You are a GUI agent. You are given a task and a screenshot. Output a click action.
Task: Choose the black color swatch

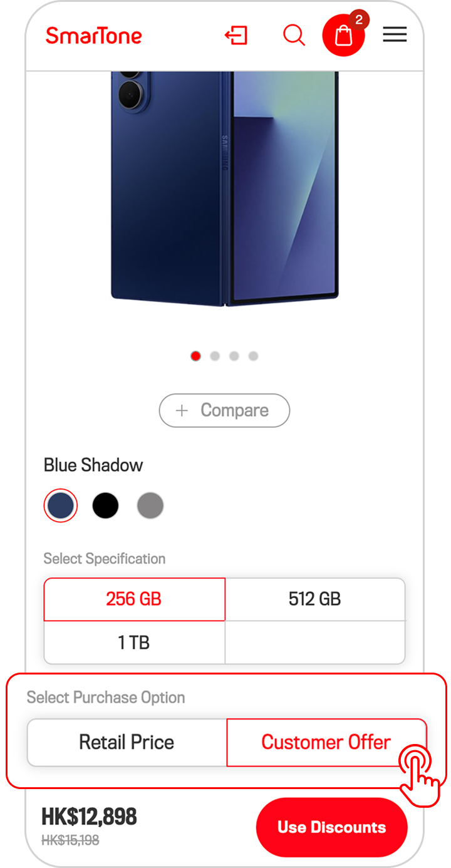pos(105,505)
